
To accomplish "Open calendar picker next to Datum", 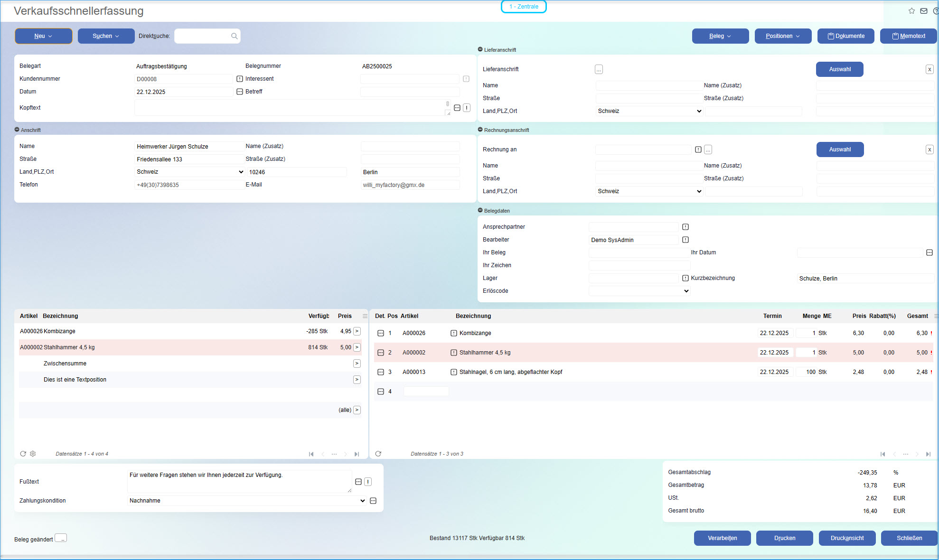I will (x=240, y=92).
